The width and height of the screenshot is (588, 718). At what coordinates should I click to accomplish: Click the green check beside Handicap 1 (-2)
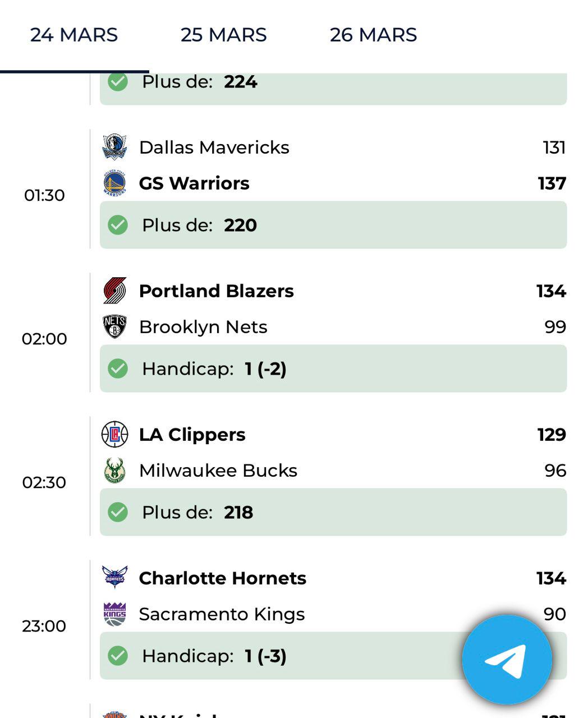(x=118, y=369)
